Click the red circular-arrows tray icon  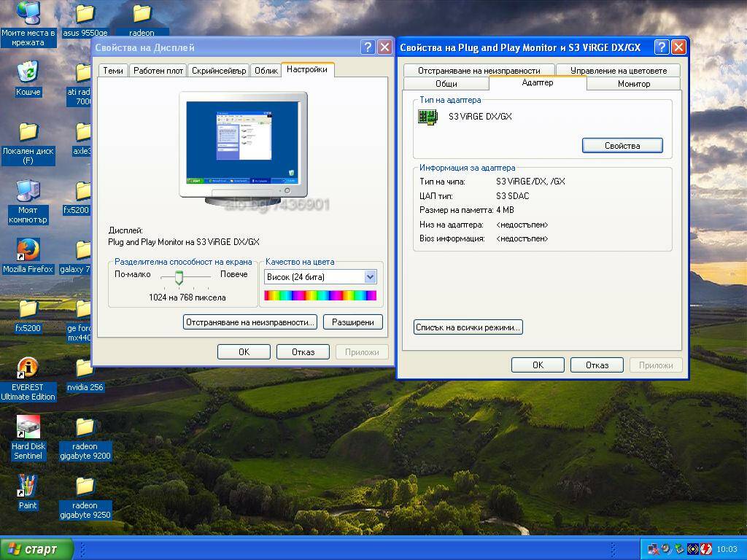[706, 549]
